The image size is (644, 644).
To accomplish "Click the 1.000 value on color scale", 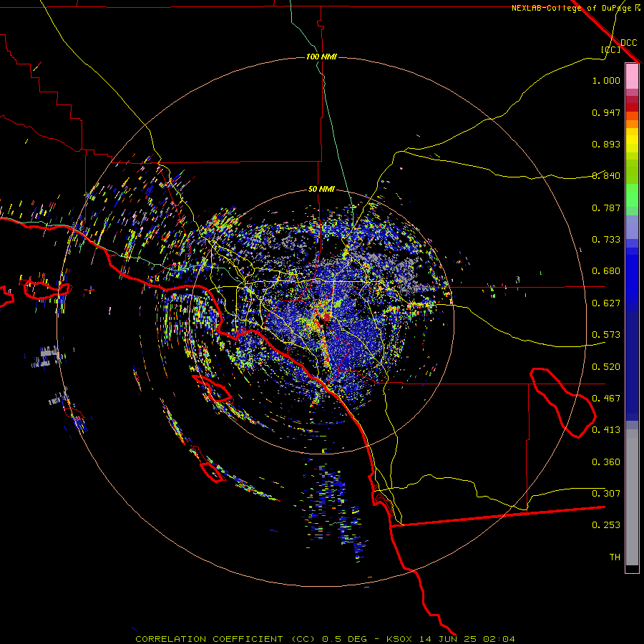I will click(606, 81).
